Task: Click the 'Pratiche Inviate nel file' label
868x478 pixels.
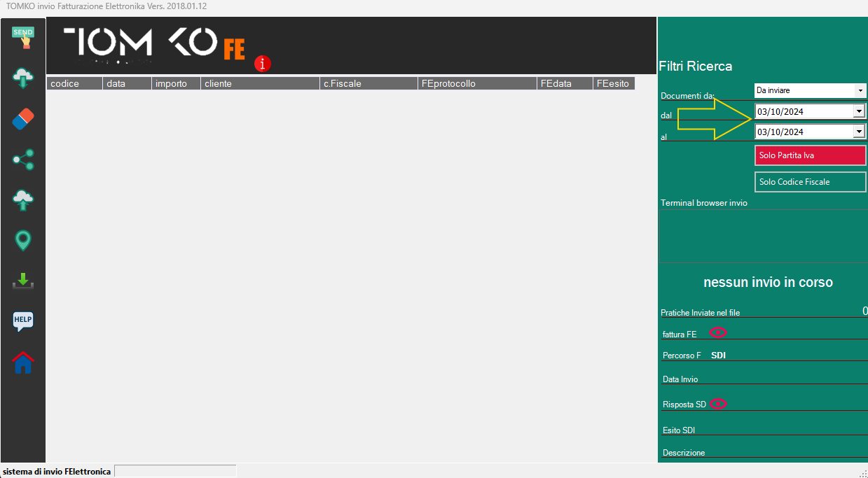Action: (700, 313)
